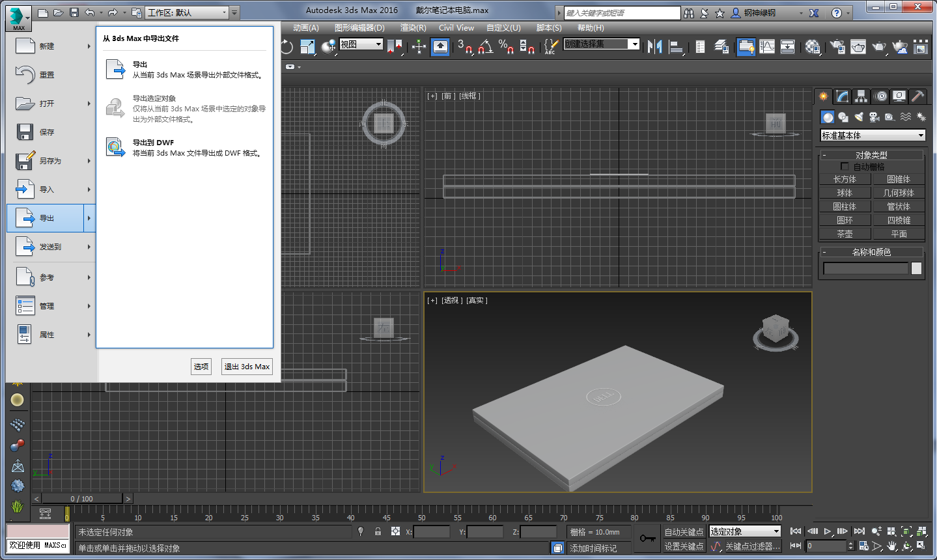Click the object name input field
937x560 pixels.
[x=865, y=268]
